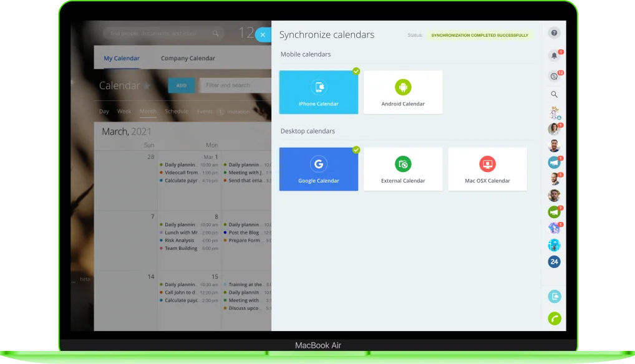
Task: Open the help question mark icon
Action: [554, 33]
